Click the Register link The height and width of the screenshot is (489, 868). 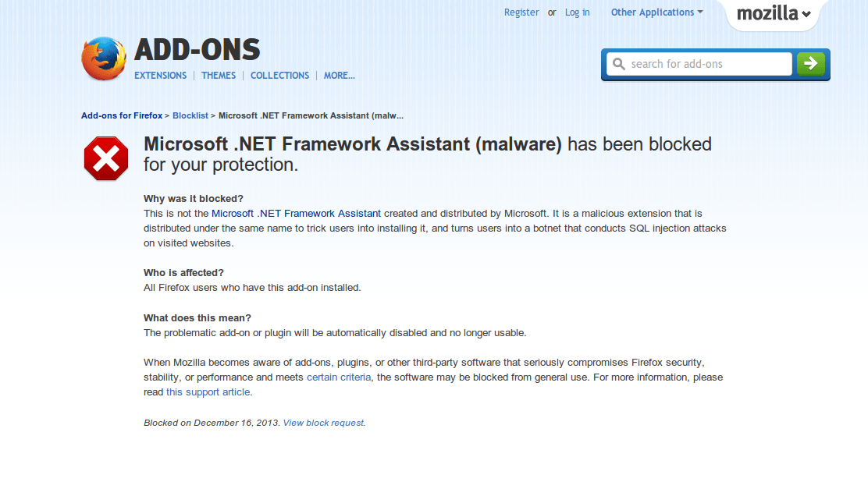(x=521, y=12)
